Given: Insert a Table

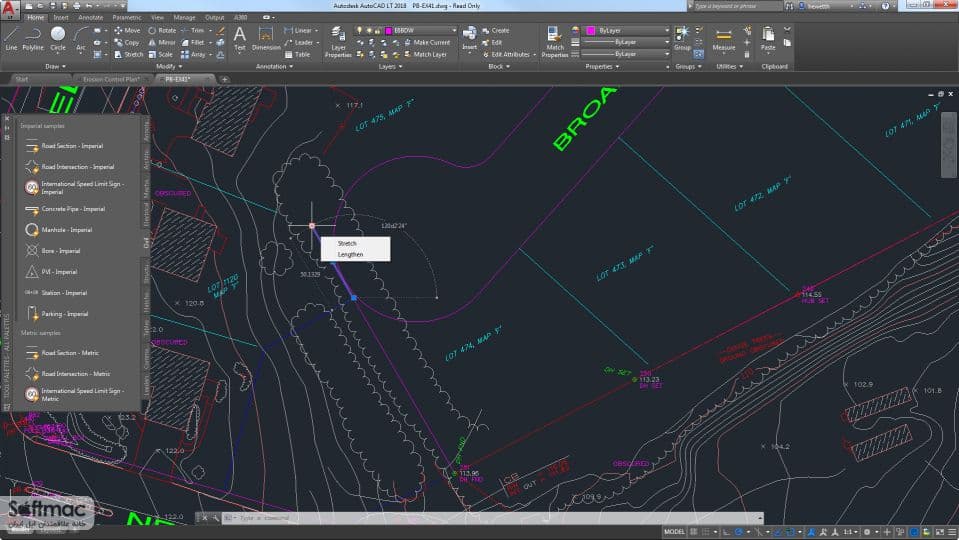Looking at the screenshot, I should tap(297, 54).
